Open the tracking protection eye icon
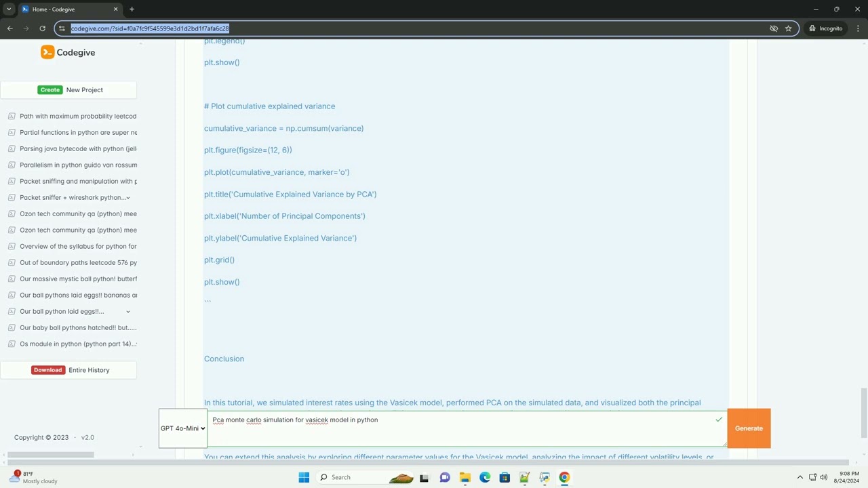868x488 pixels. [774, 28]
